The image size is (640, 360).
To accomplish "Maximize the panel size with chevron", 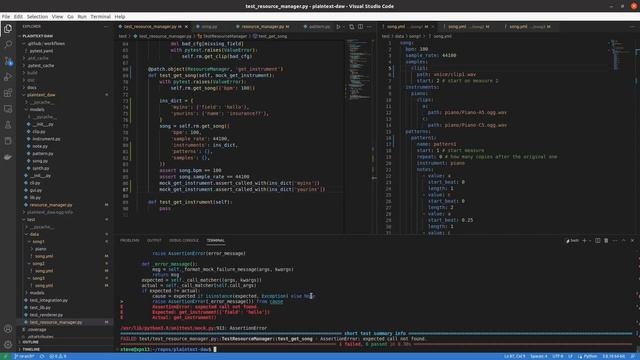I will click(x=624, y=240).
